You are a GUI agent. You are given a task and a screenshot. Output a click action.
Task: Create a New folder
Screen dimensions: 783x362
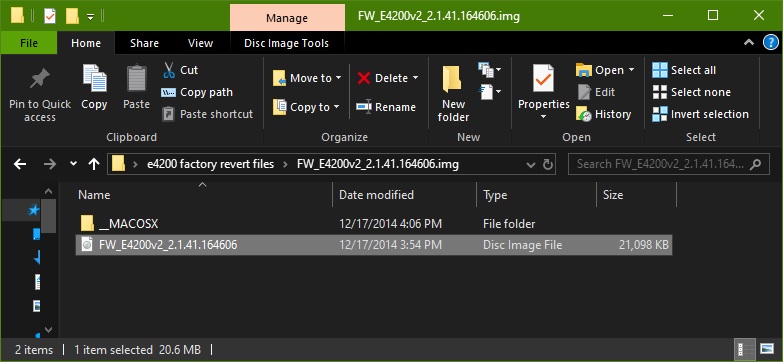[x=453, y=94]
